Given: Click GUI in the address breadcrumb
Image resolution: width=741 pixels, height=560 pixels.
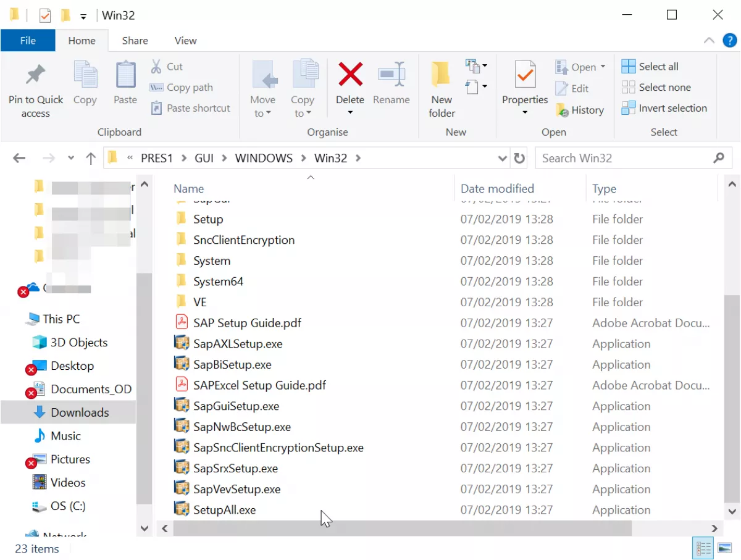Looking at the screenshot, I should click(x=204, y=158).
